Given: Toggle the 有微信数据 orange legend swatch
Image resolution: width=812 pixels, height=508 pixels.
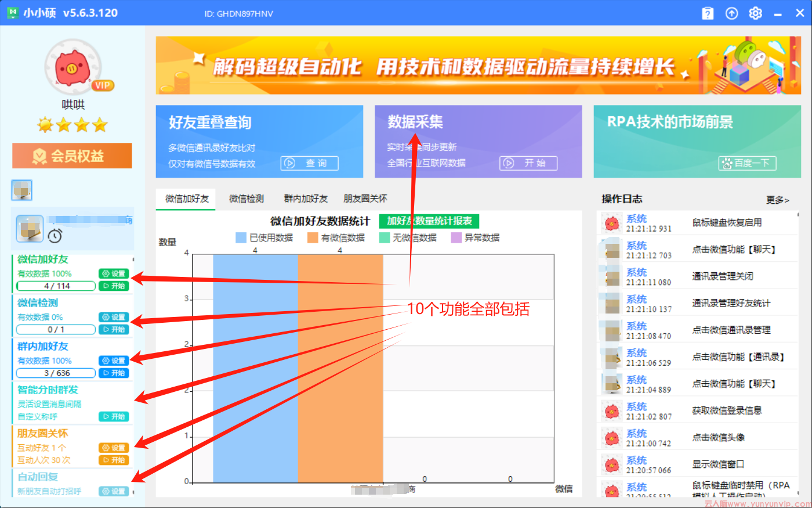Looking at the screenshot, I should (x=313, y=237).
